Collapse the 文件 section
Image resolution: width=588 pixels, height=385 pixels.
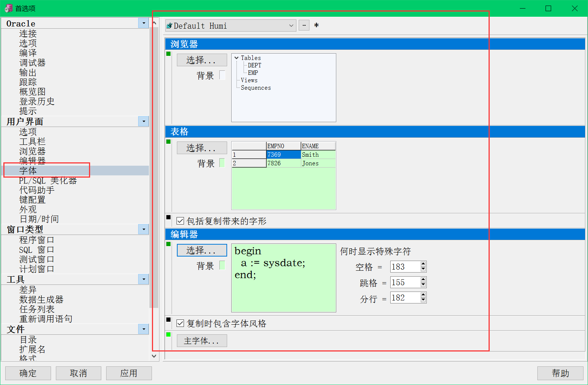pyautogui.click(x=143, y=329)
